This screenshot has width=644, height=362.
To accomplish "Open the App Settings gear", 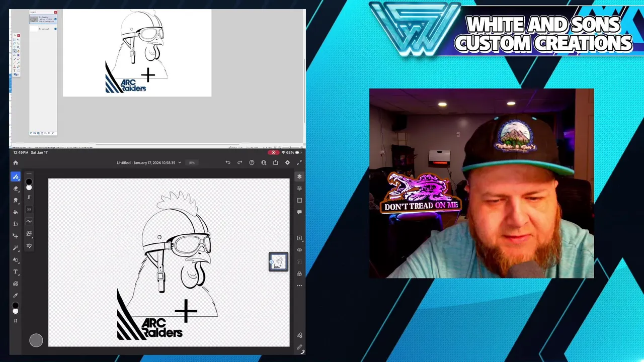I will [287, 162].
